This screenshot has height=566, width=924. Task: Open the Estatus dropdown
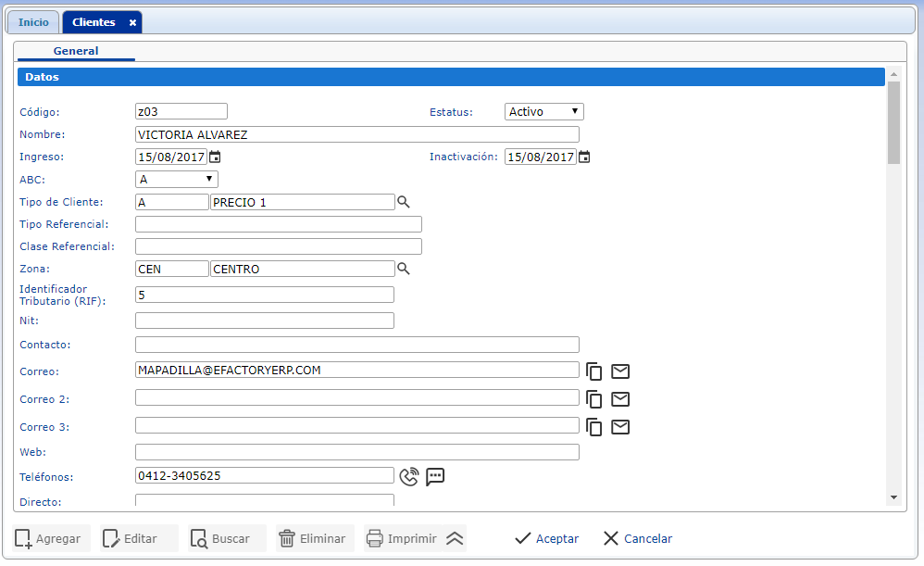(543, 112)
